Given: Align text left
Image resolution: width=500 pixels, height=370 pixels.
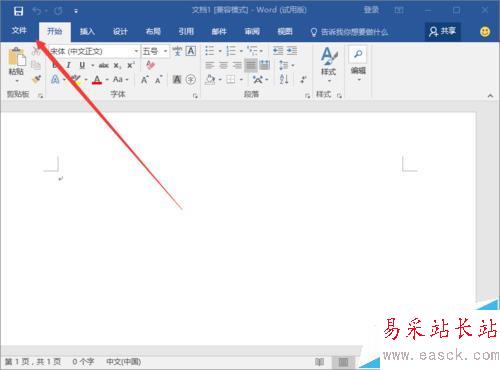Looking at the screenshot, I should coord(210,65).
